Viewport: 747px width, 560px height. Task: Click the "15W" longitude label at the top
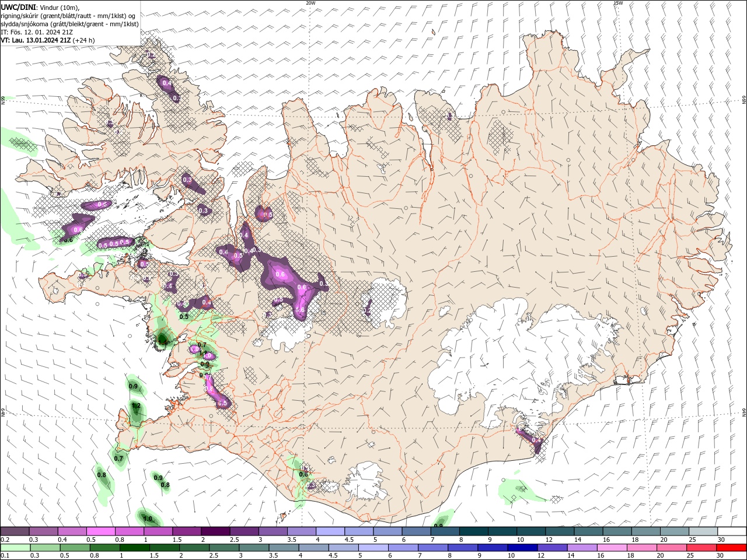point(617,3)
